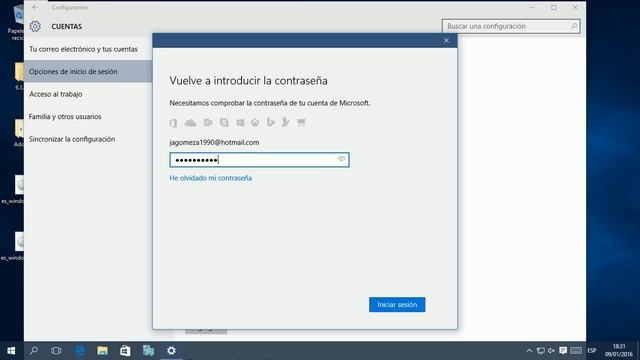Select 'Tu correo electrónico y tus cuentas'
Screen dimensions: 640x360
click(88, 49)
